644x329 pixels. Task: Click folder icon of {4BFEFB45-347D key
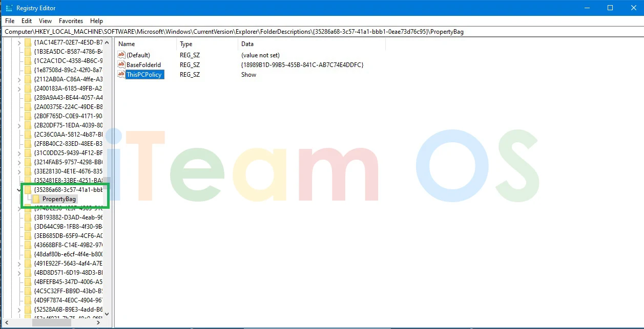(28, 281)
